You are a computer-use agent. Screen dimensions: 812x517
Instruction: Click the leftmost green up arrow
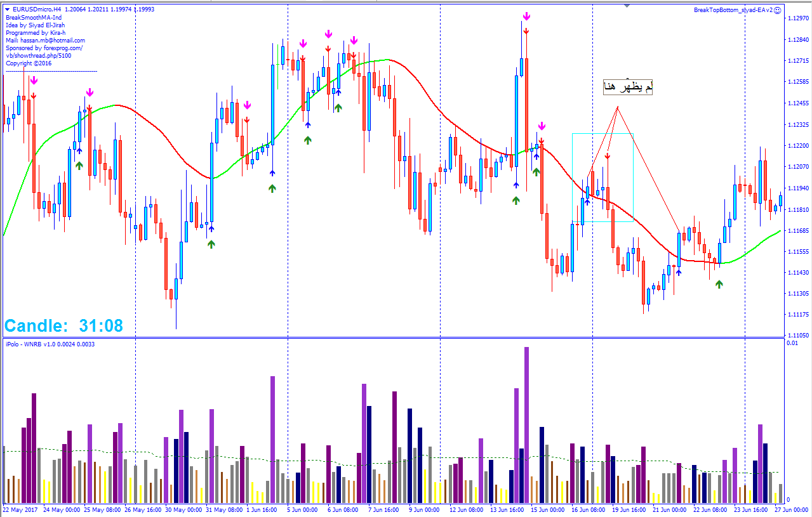pyautogui.click(x=79, y=166)
